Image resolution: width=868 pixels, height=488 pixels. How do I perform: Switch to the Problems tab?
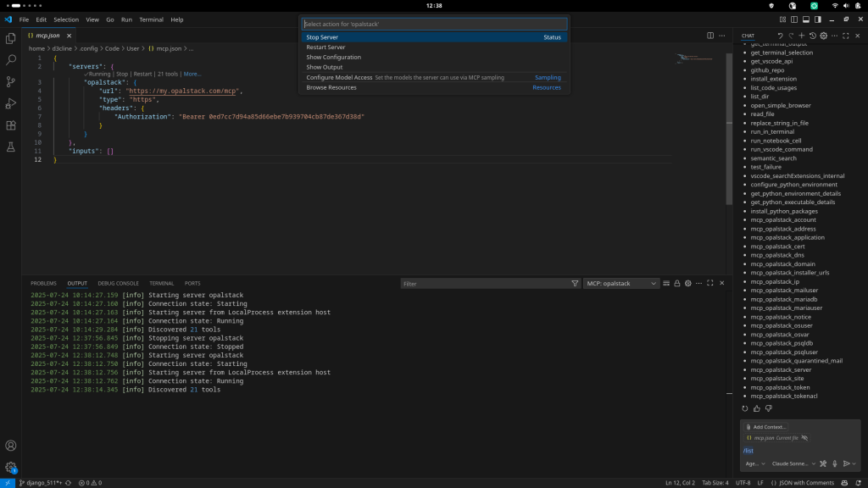pyautogui.click(x=43, y=283)
